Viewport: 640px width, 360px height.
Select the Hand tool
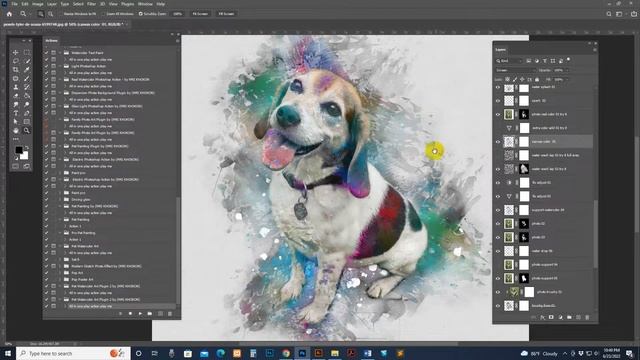click(16, 131)
